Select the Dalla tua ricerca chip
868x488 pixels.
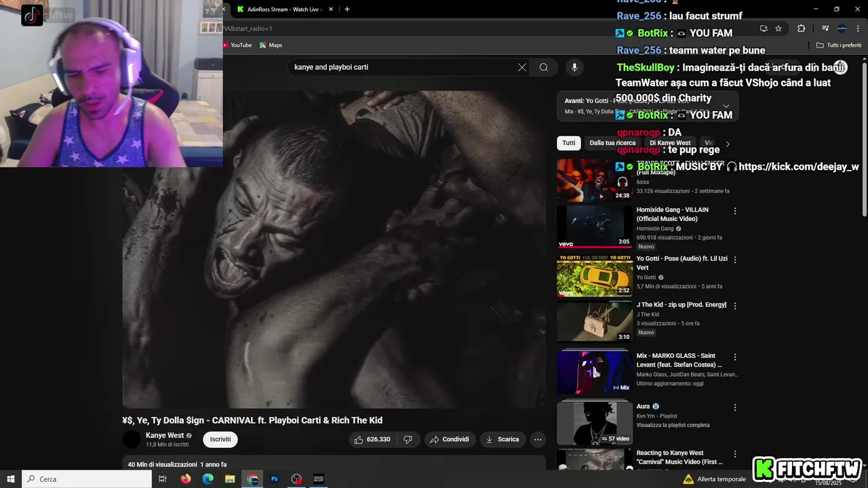(x=612, y=143)
